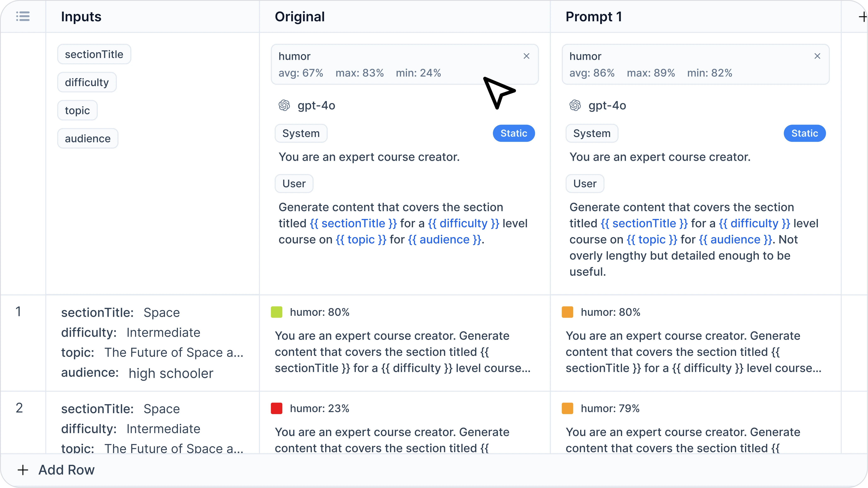
Task: Click the sectionTitle input variable chip
Action: pyautogui.click(x=94, y=54)
